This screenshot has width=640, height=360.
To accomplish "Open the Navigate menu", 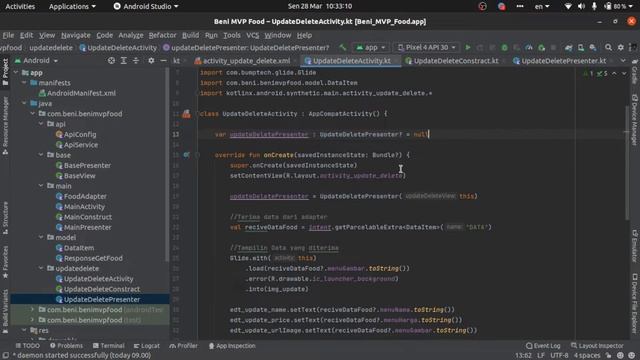I will coord(76,35).
